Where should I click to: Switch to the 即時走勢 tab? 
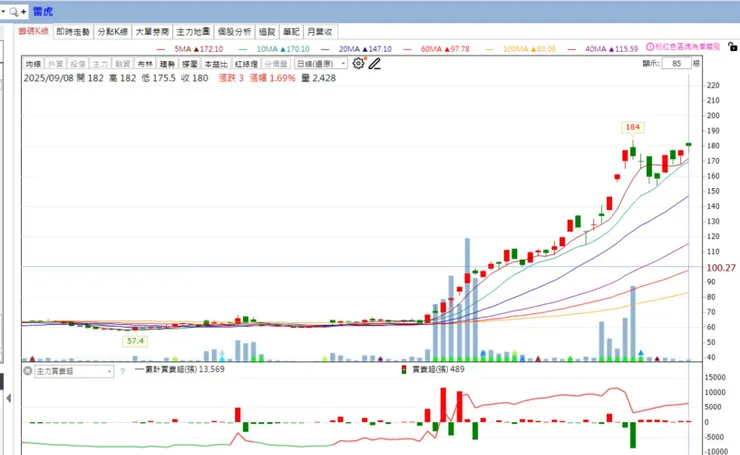pyautogui.click(x=73, y=32)
